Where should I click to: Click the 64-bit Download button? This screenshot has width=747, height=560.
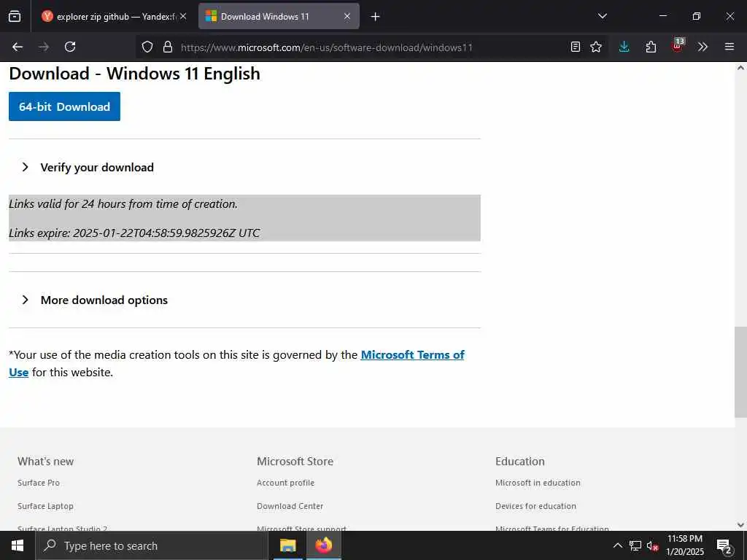pyautogui.click(x=64, y=106)
